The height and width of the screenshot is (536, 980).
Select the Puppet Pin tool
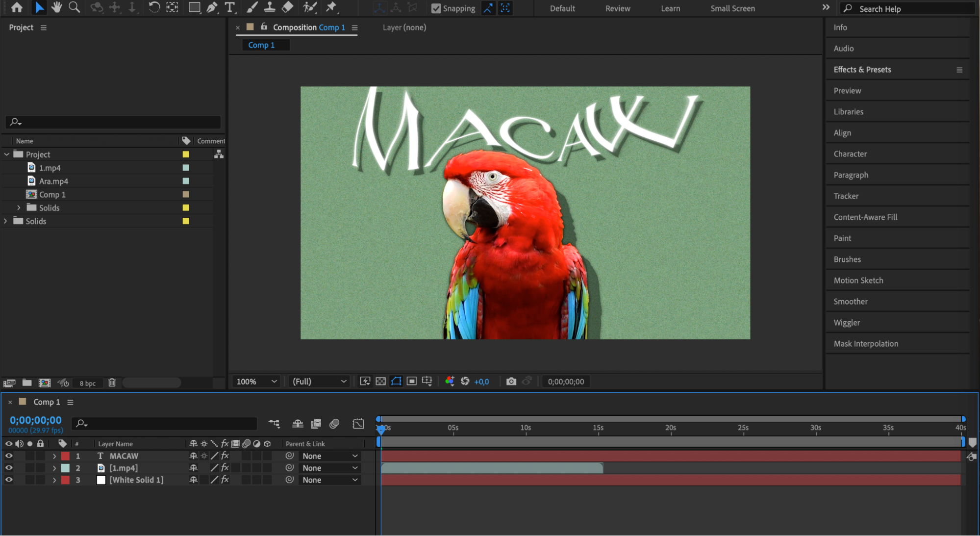pos(331,7)
